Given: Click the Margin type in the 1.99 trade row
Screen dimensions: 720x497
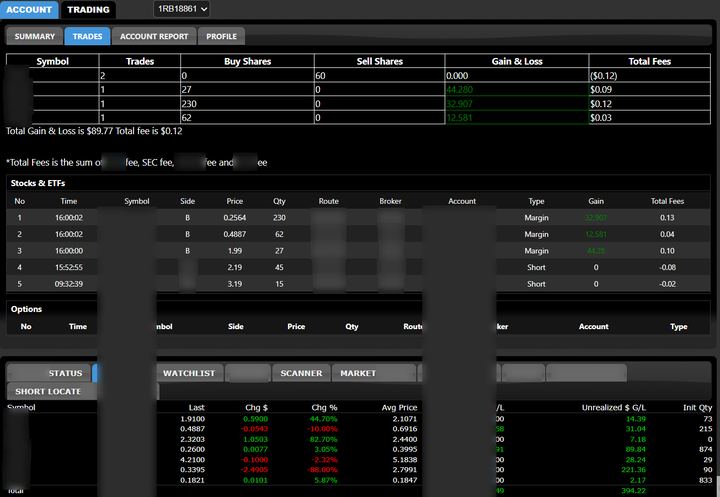Looking at the screenshot, I should click(x=536, y=251).
